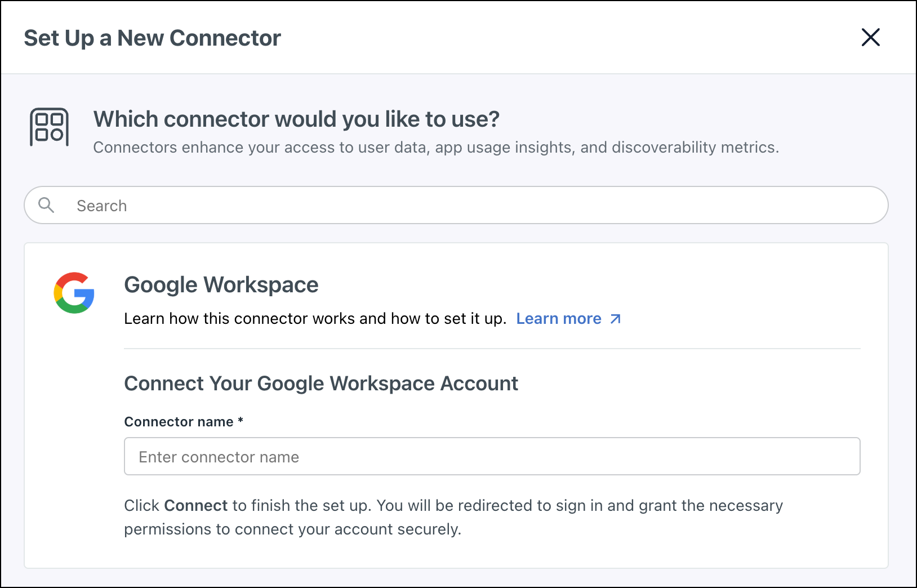Click the bold Connect word in instructions

195,506
